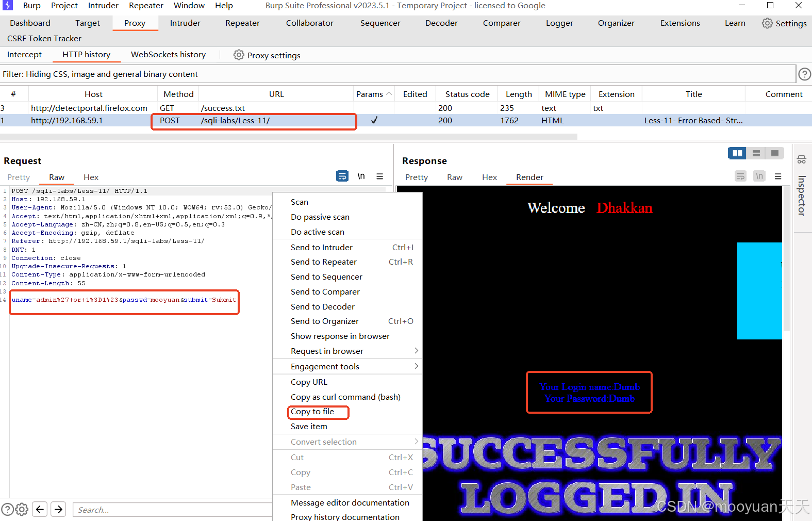The image size is (812, 521).
Task: Choose Do active scan from context menu
Action: pyautogui.click(x=347, y=232)
